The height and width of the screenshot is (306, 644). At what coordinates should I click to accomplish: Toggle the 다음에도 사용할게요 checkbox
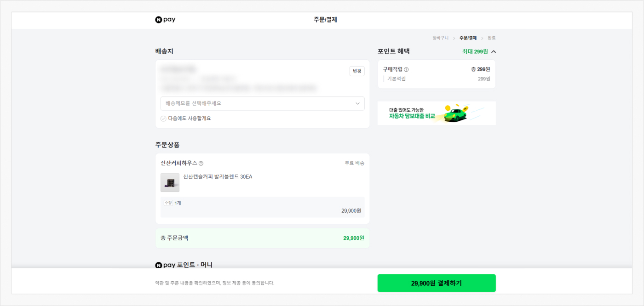163,118
